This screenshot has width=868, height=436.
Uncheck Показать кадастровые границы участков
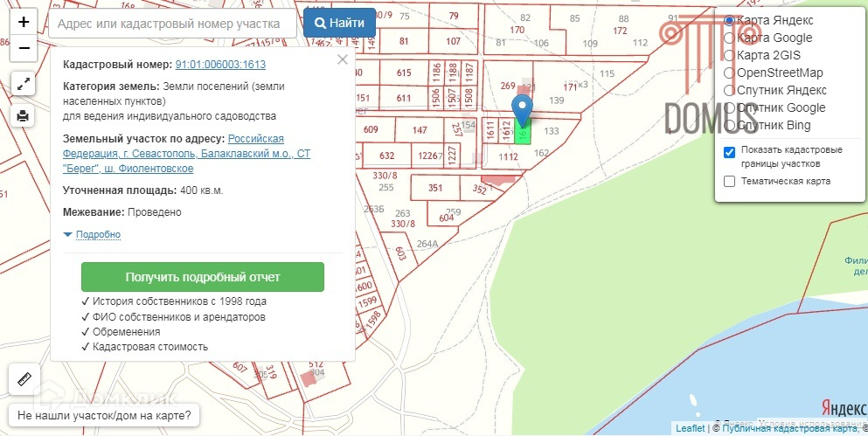730,152
